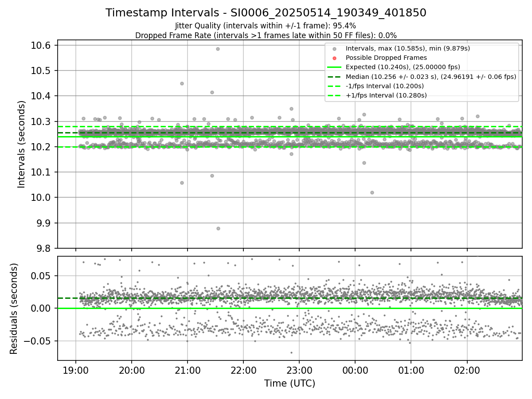Click the 20:00 time tick label
The height and width of the screenshot is (399, 532).
pyautogui.click(x=132, y=370)
